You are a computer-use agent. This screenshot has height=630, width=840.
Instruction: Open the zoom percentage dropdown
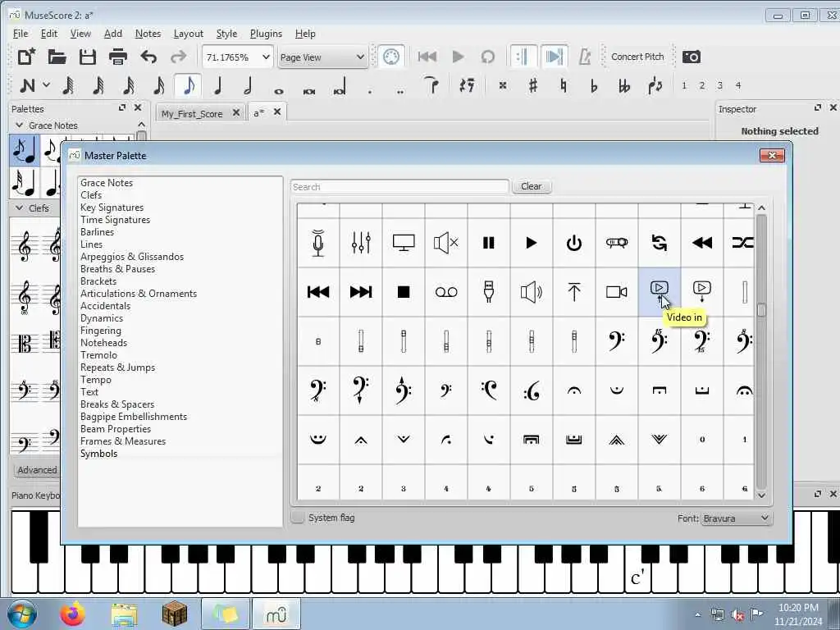tap(266, 57)
